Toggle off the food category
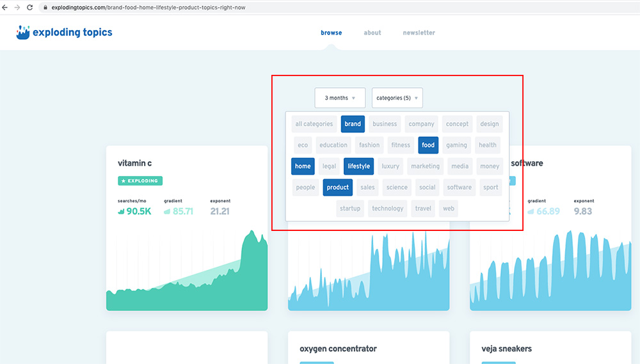 428,145
